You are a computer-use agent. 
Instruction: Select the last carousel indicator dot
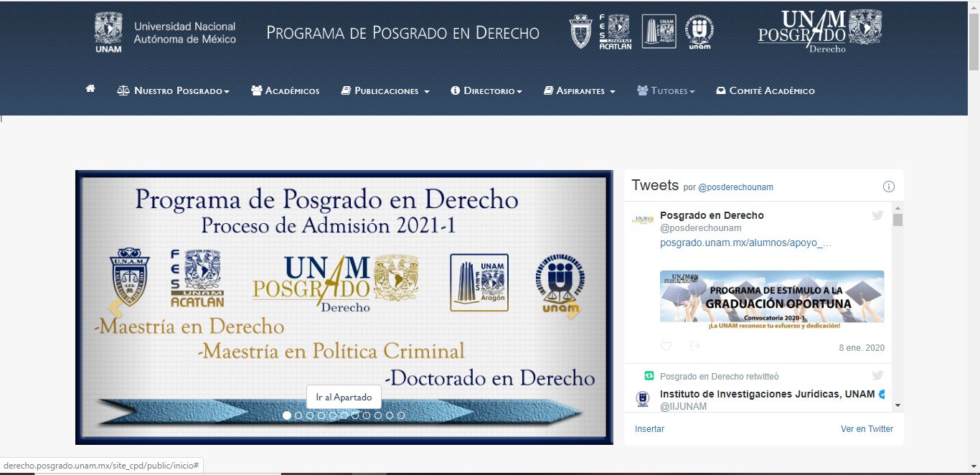(401, 415)
